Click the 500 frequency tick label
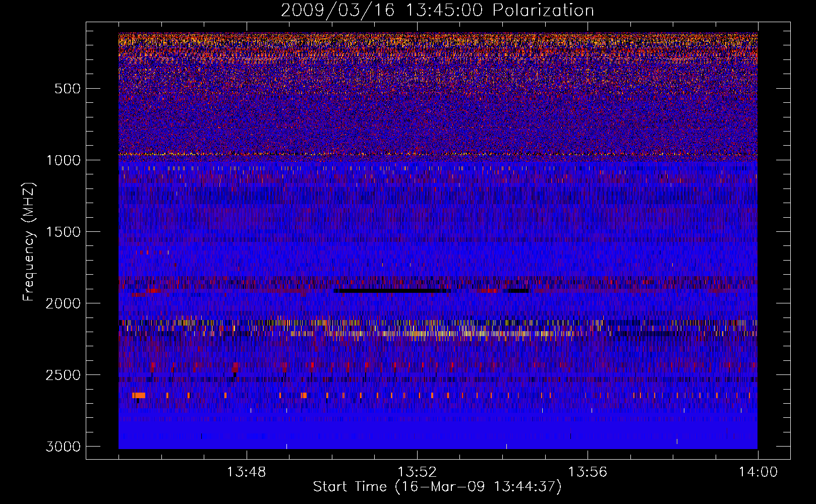This screenshot has width=816, height=504. coord(67,89)
